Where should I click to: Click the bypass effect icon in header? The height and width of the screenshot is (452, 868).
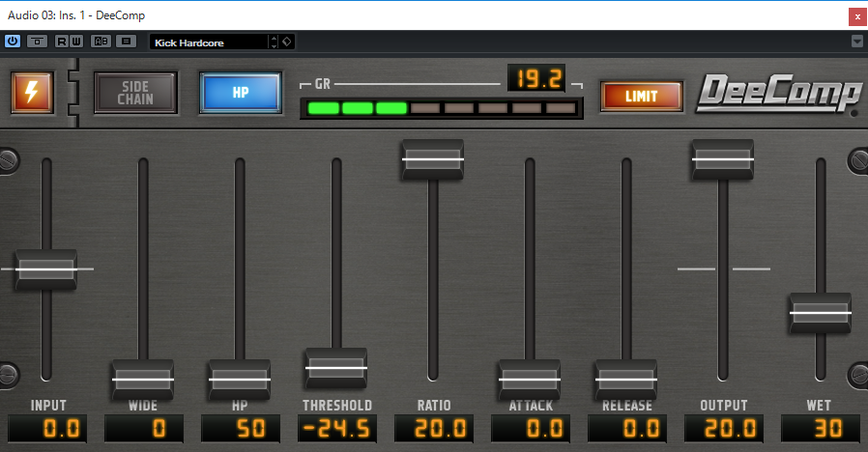37,42
